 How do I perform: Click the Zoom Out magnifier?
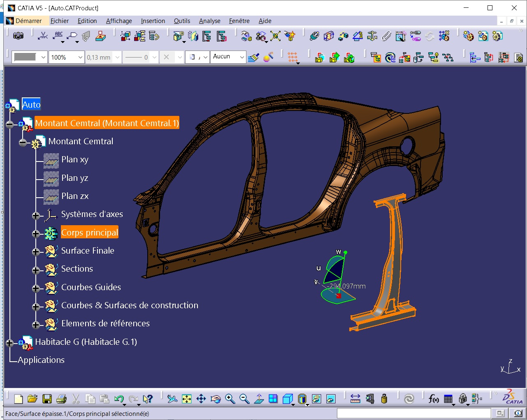point(244,399)
